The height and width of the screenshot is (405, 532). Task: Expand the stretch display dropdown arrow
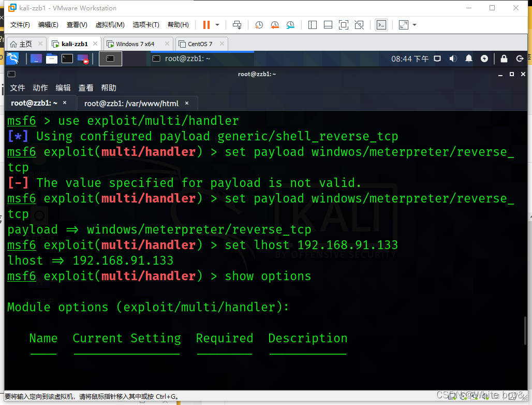tap(415, 25)
